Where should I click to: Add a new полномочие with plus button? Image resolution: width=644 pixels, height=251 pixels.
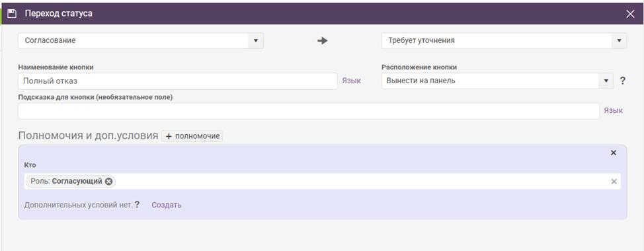[192, 136]
